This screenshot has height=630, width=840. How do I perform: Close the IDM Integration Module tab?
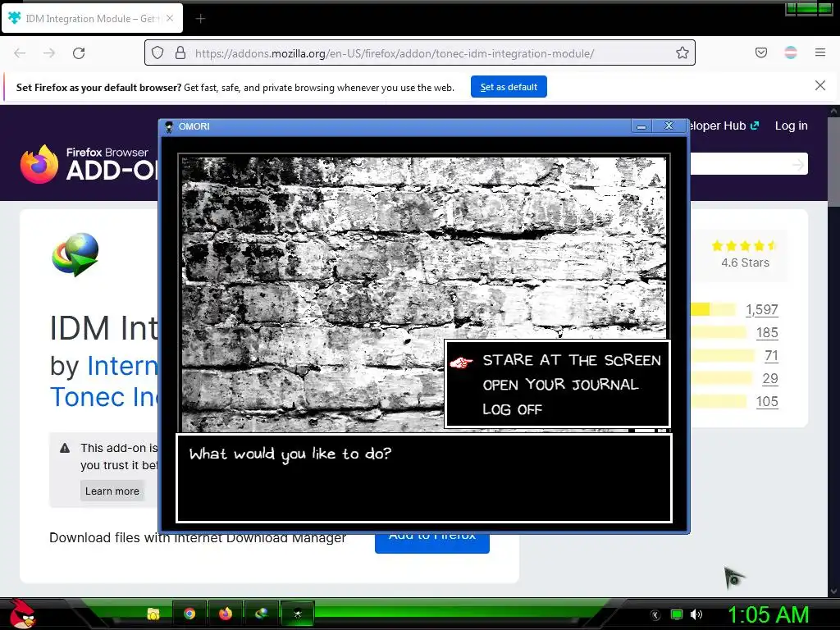coord(170,18)
